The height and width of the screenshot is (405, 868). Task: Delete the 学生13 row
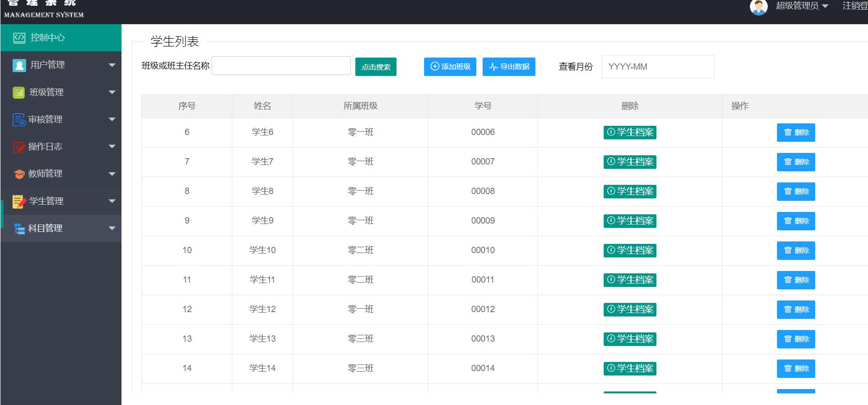796,339
